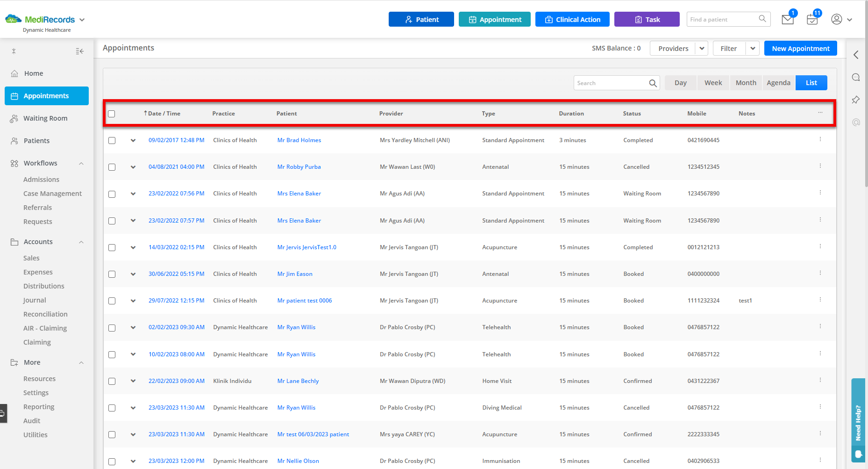Screen dimensions: 868x469
Task: Switch to Month view
Action: tap(746, 83)
